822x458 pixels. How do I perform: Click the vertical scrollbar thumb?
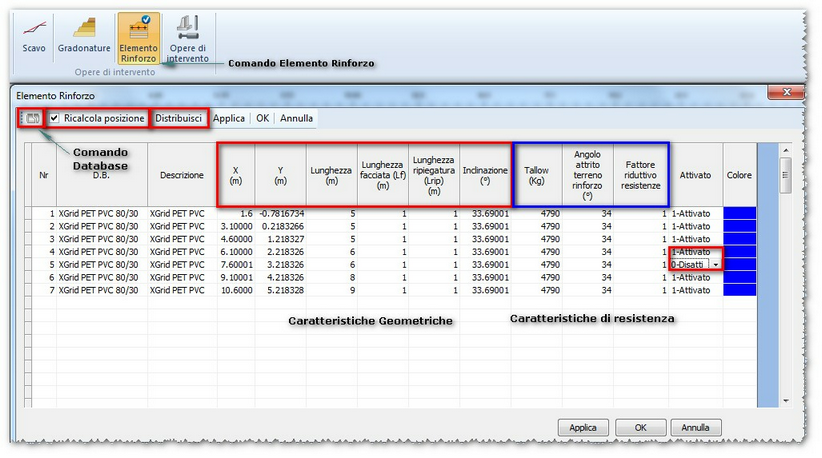pyautogui.click(x=785, y=176)
